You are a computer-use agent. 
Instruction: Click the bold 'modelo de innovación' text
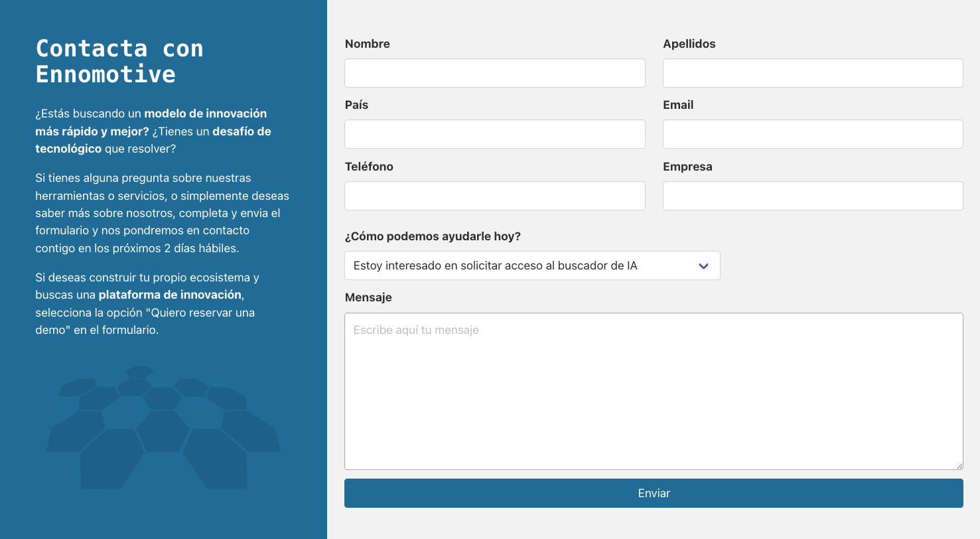click(x=206, y=114)
